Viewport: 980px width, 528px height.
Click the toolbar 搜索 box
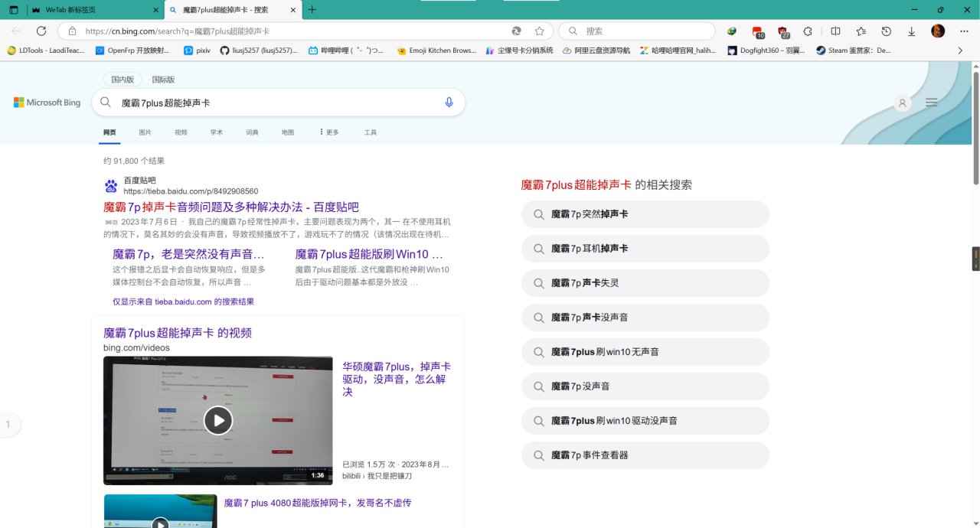(x=636, y=31)
